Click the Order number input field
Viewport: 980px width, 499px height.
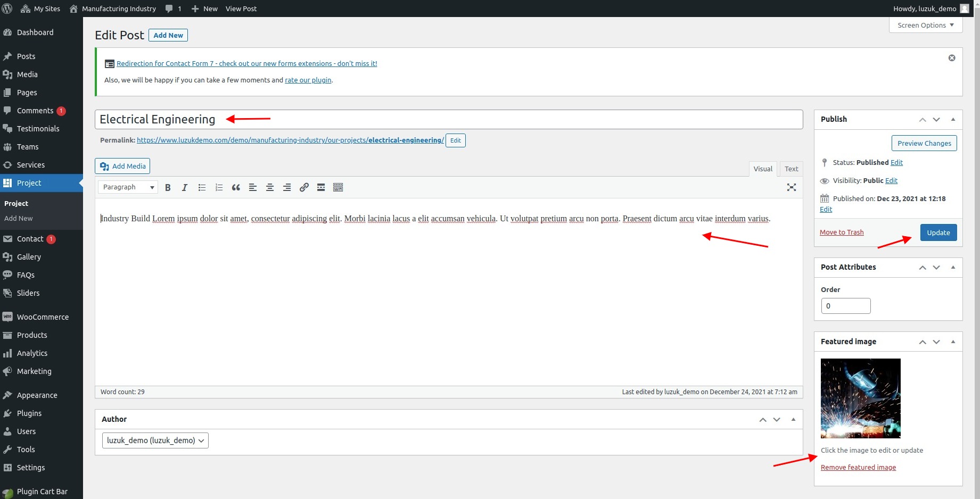pyautogui.click(x=846, y=306)
